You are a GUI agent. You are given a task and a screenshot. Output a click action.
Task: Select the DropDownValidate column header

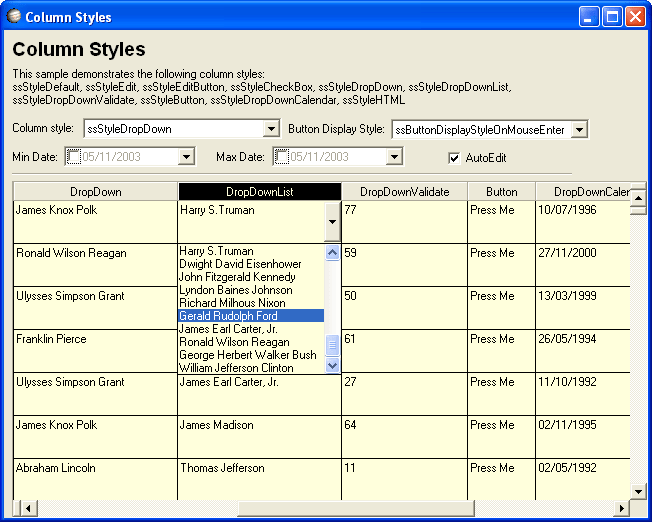[405, 192]
